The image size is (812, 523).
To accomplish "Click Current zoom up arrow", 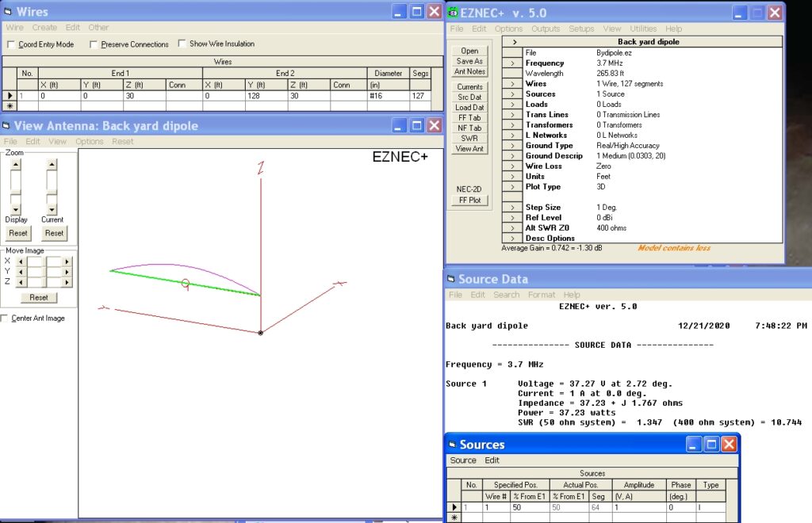I will (x=52, y=165).
